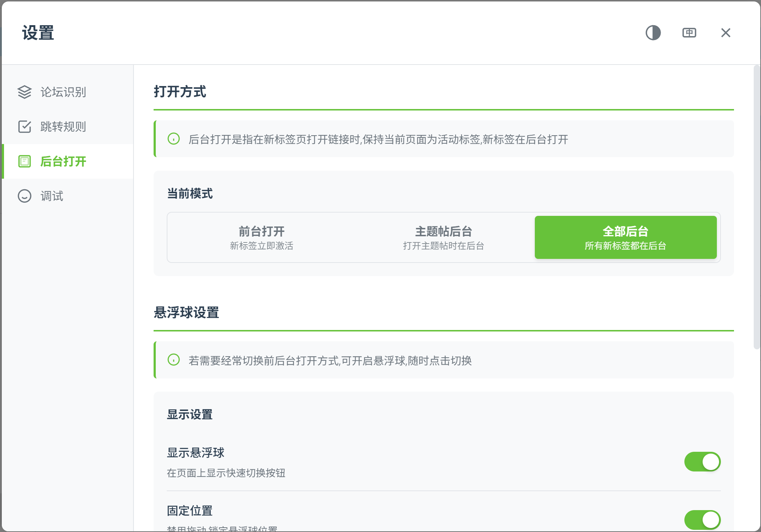Click the checkbox icon beside 跳转规则
This screenshot has width=761, height=532.
(x=24, y=127)
